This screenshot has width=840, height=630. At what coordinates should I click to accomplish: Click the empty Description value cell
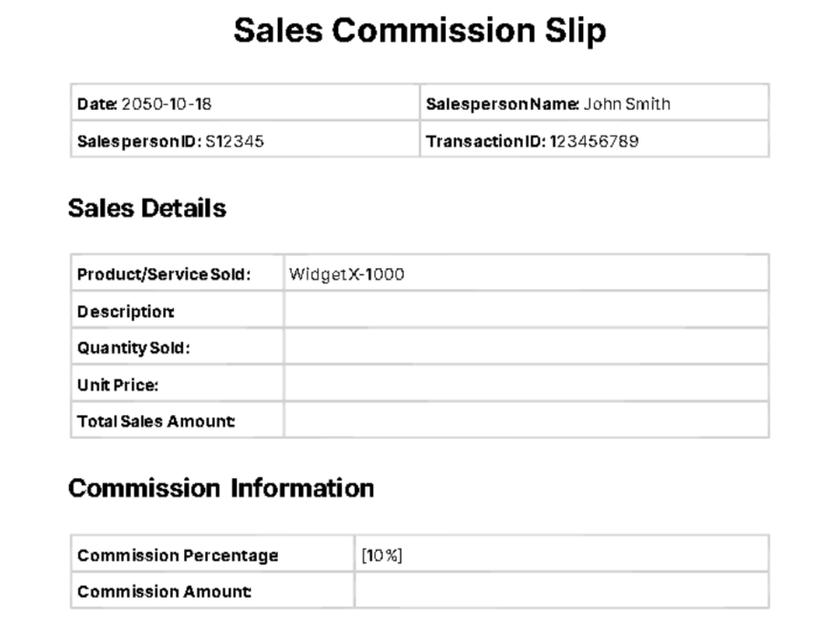tap(525, 312)
